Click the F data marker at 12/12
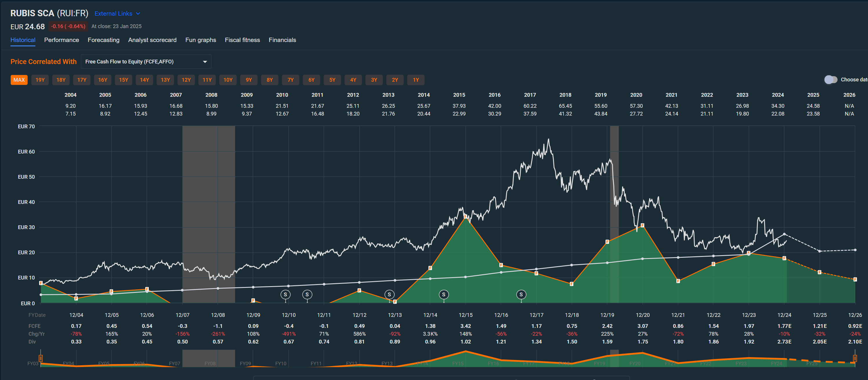This screenshot has height=380, width=868. click(x=359, y=291)
